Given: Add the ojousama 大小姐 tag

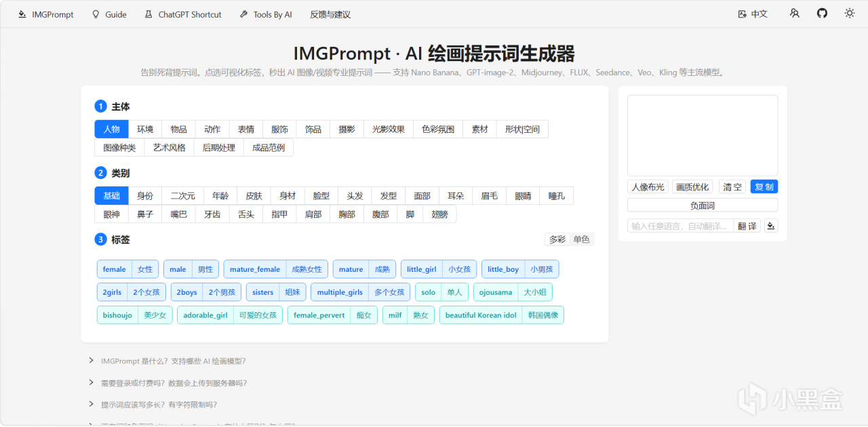Looking at the screenshot, I should click(513, 292).
